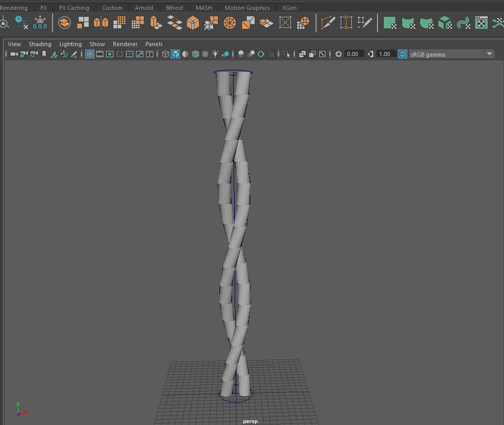Screen dimensions: 504x425
Task: Open the MASH shelf tab
Action: (x=204, y=8)
